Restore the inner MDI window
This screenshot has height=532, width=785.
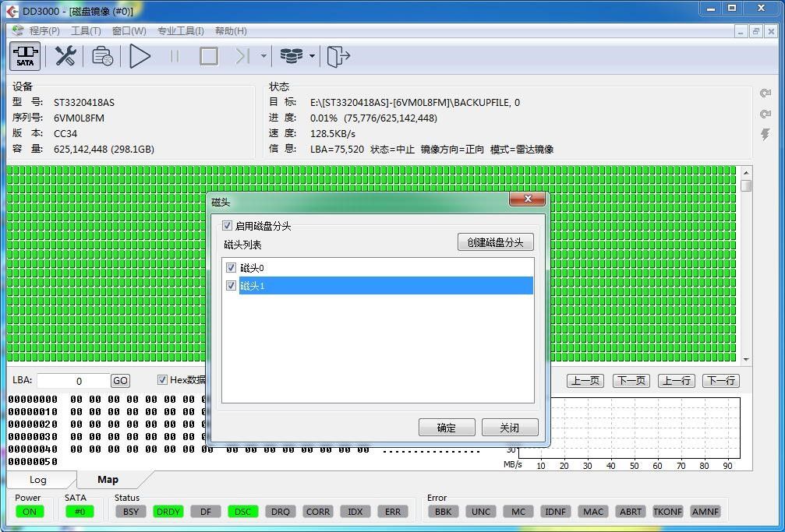[x=756, y=31]
